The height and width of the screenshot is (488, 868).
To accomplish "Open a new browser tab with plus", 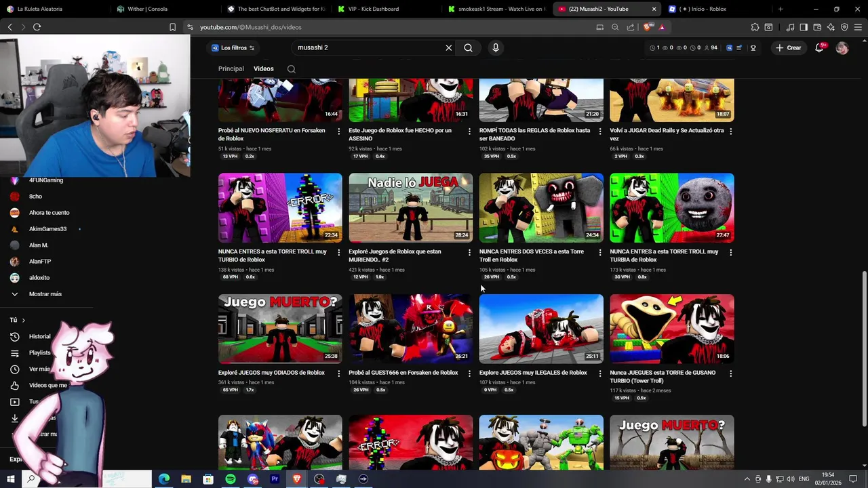I will 781,9.
